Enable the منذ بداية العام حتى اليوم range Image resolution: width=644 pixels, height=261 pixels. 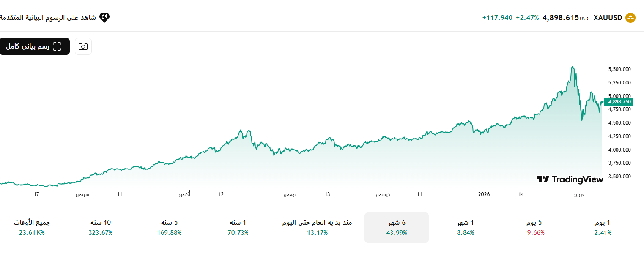(316, 227)
